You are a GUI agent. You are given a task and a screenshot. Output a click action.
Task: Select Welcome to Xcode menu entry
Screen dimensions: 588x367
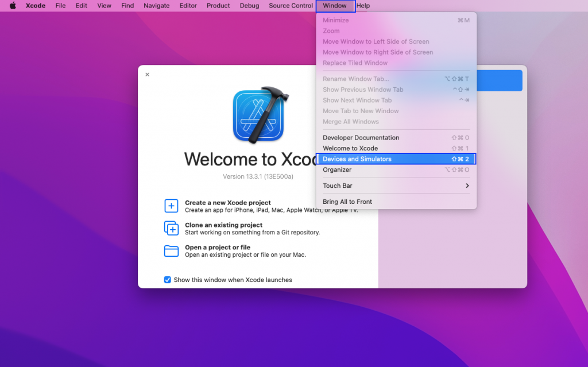pos(396,148)
